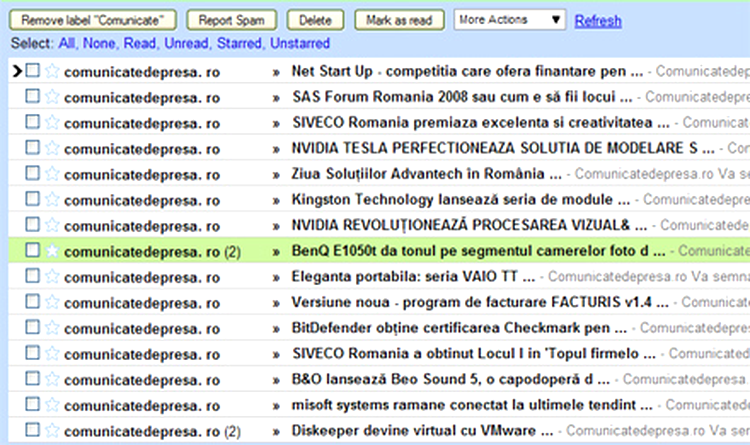Open the More Actions dropdown
The image size is (750, 445).
tap(509, 20)
